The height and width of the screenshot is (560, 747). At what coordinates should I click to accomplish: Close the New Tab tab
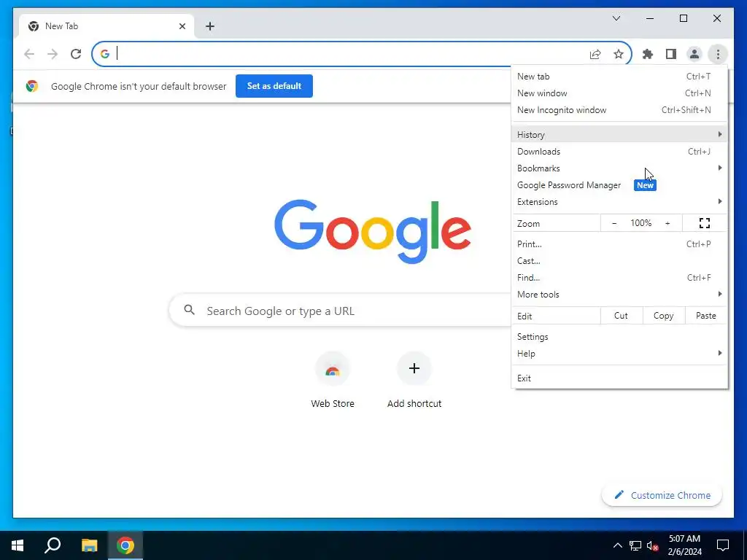(x=182, y=26)
